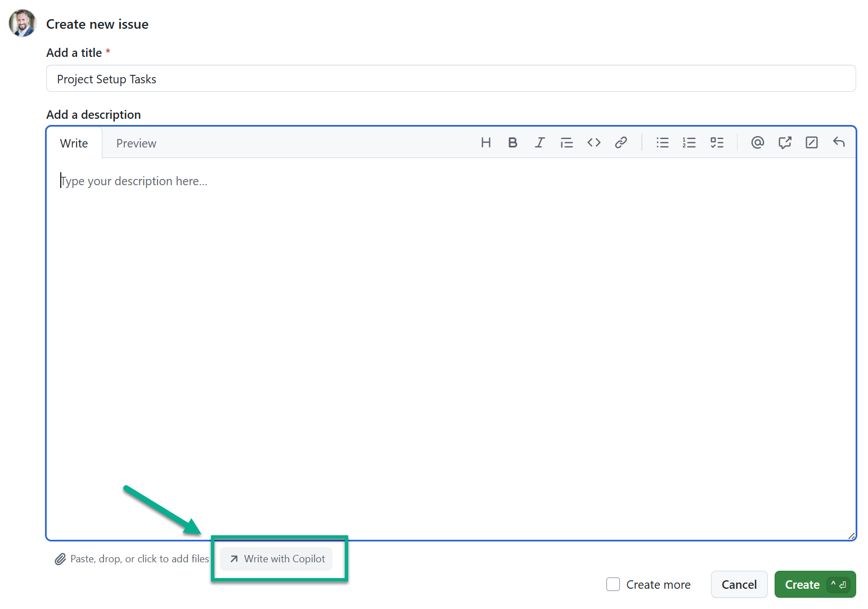Click the Project Setup Tasks title field
Viewport: 868px width, 609px height.
click(x=450, y=78)
